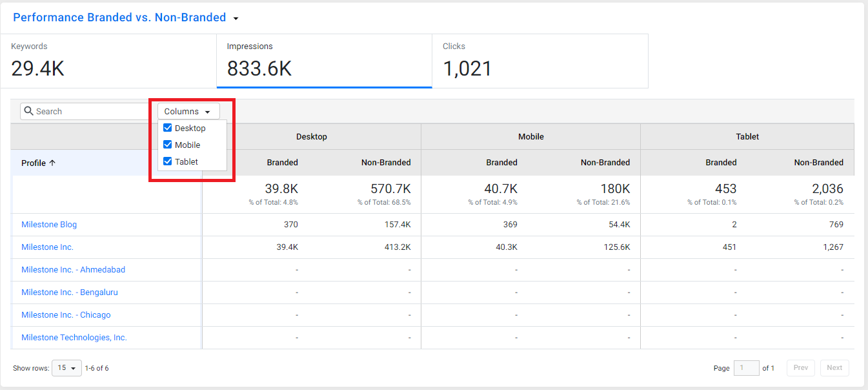Viewport: 868px width, 390px height.
Task: Open Milestone Inc. - Bengaluru profile
Action: pyautogui.click(x=70, y=292)
